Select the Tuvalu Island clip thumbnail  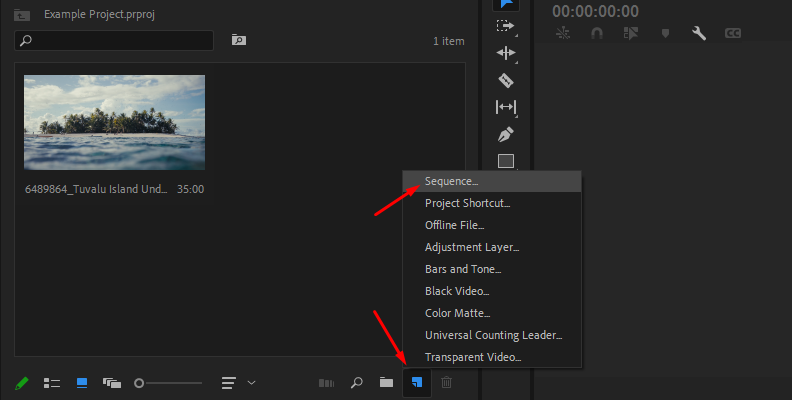[115, 122]
